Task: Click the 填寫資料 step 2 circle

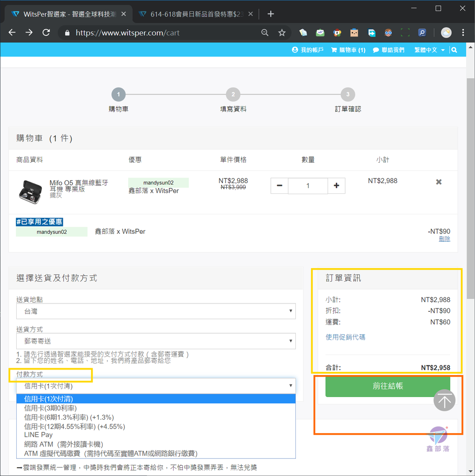Action: coord(233,94)
